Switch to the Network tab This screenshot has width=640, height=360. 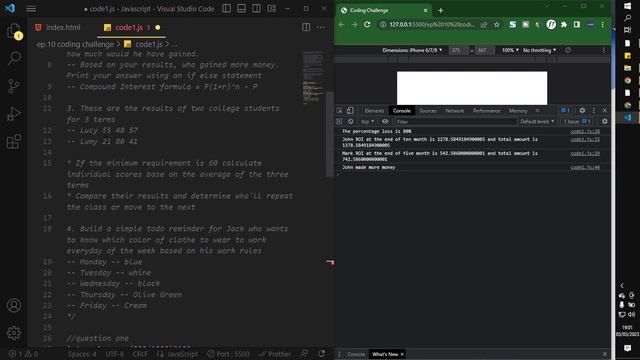click(x=454, y=111)
